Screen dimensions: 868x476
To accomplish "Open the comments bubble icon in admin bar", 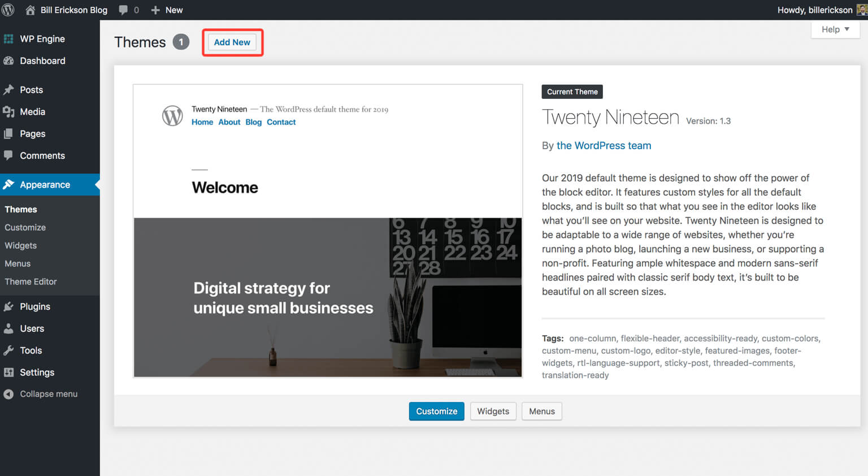I will pos(123,10).
